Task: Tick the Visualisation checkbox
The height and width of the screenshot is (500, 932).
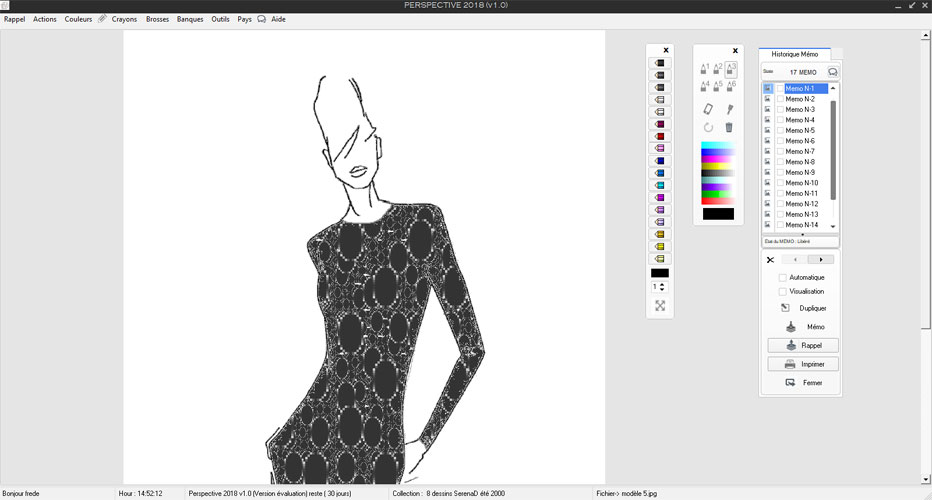Action: coord(783,292)
